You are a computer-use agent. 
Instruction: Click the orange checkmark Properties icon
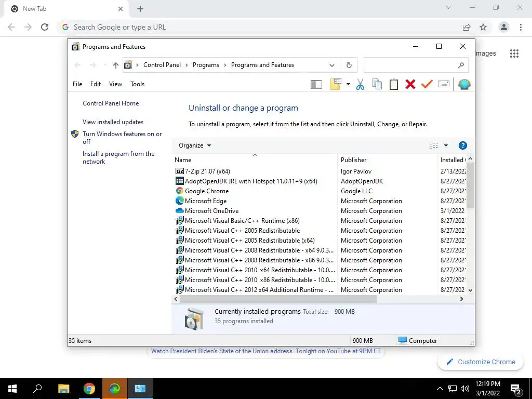[x=427, y=84]
